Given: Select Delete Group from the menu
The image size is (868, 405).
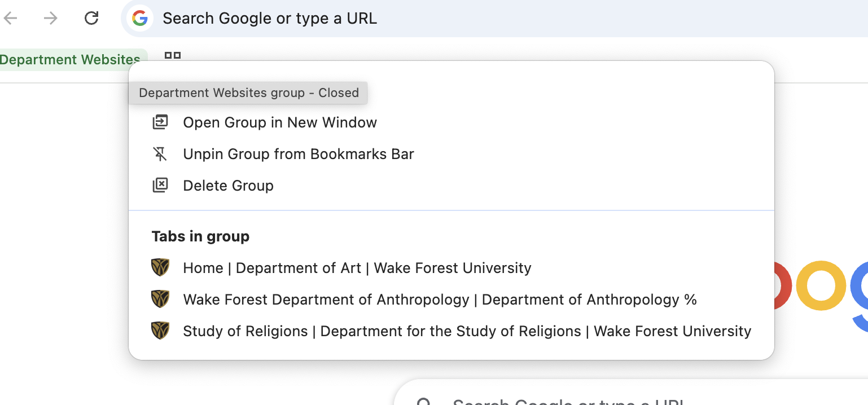Looking at the screenshot, I should (x=228, y=185).
